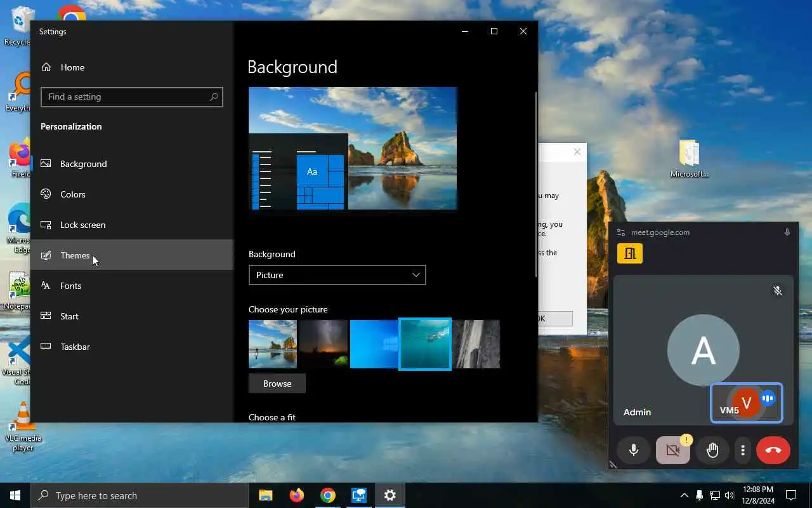Toggle microphone in Google Meet popup
This screenshot has height=508, width=812.
[633, 450]
